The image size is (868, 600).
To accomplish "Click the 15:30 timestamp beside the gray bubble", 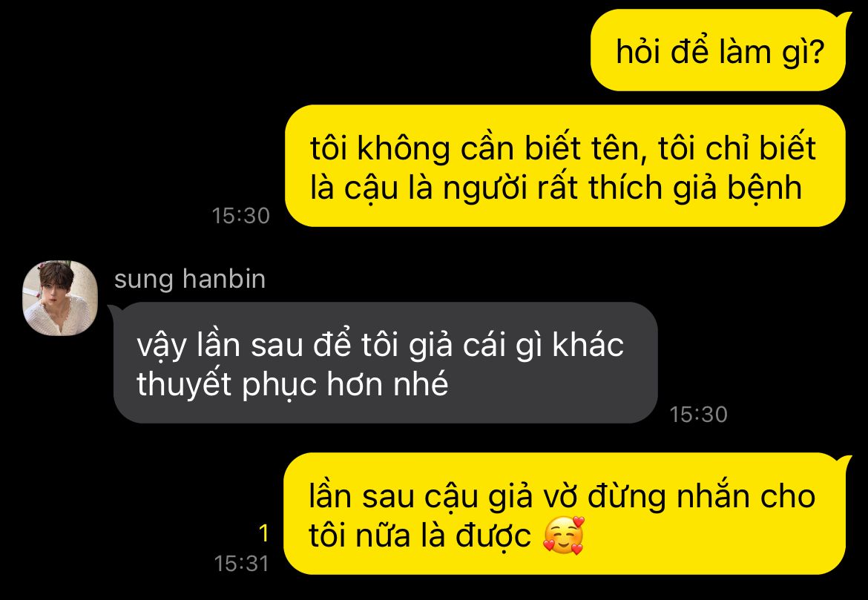I will [699, 414].
